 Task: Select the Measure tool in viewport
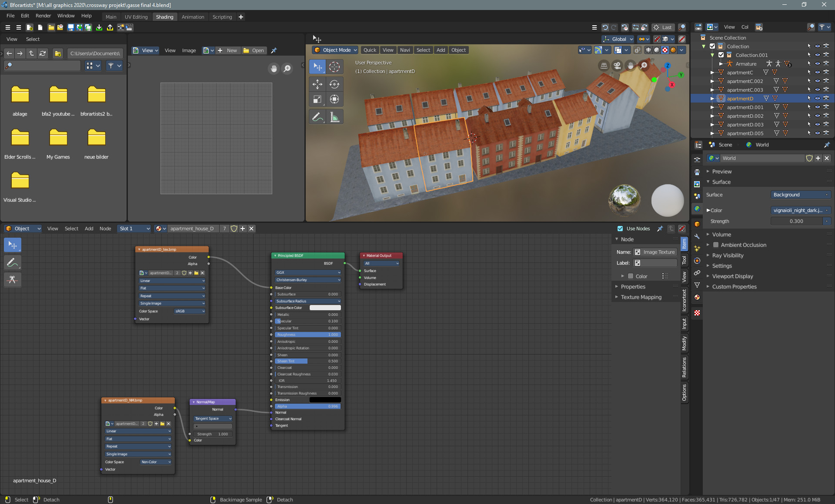coord(334,117)
